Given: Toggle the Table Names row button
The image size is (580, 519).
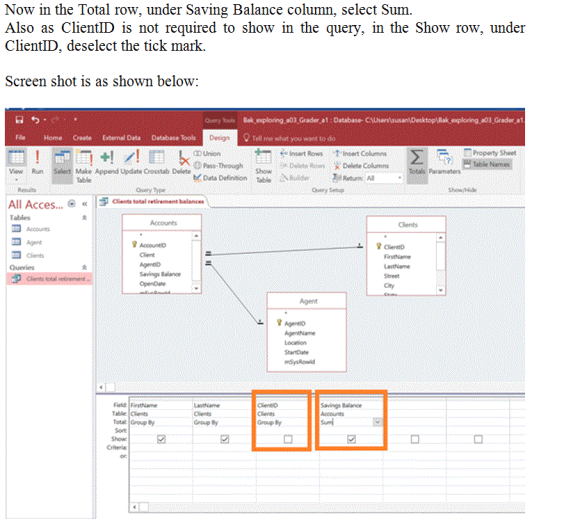Looking at the screenshot, I should (x=487, y=164).
